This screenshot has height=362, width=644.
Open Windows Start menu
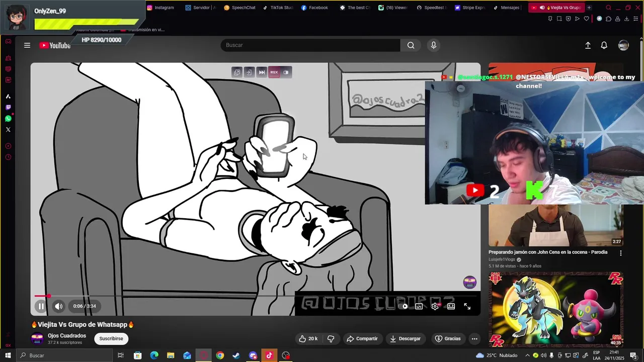click(8, 355)
